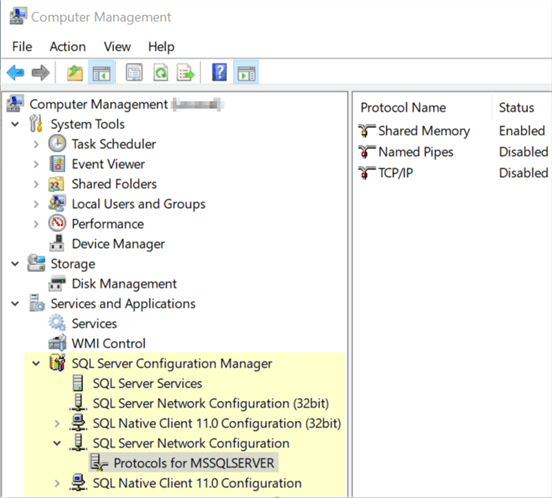
Task: Go back using the blue Back arrow
Action: [15, 73]
